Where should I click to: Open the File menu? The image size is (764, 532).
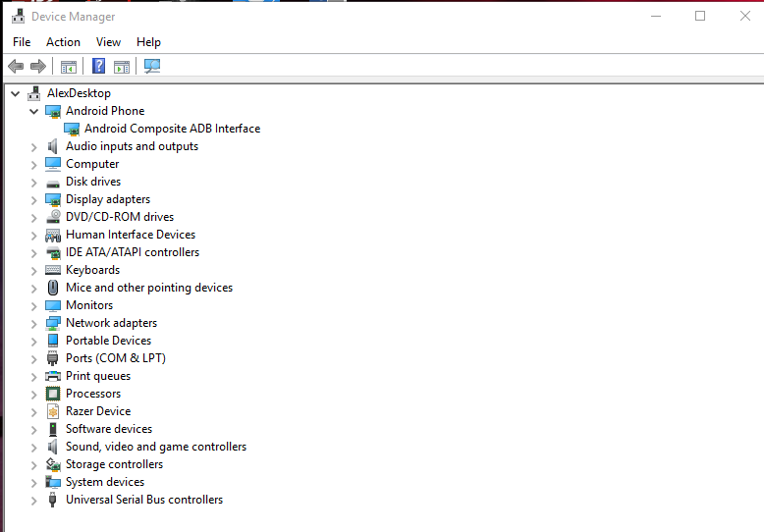[22, 42]
